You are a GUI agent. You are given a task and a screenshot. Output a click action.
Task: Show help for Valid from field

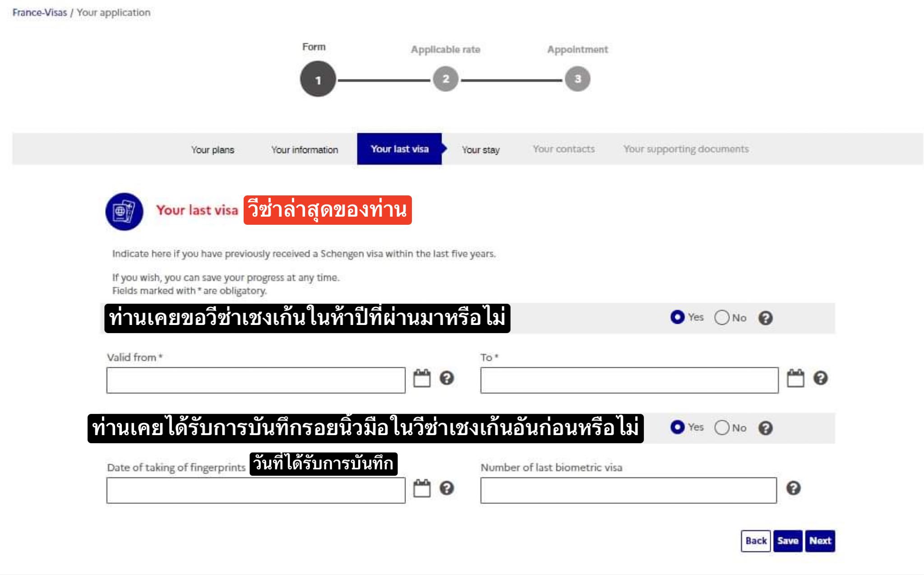tap(447, 378)
